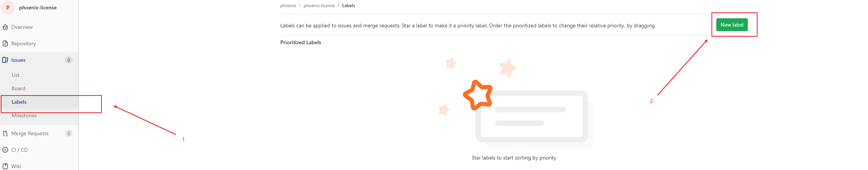Click the Labels breadcrumb item
Image resolution: width=868 pixels, height=170 pixels.
(x=348, y=6)
